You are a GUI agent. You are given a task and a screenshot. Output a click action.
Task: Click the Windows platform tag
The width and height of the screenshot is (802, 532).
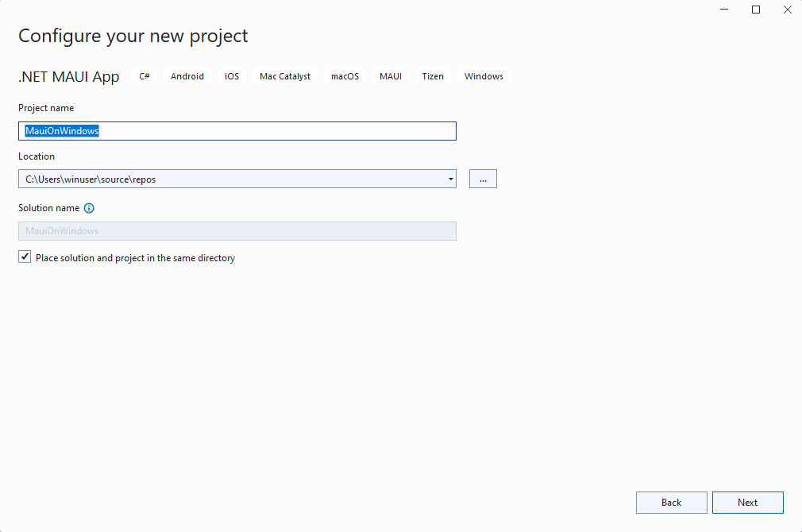(x=484, y=76)
